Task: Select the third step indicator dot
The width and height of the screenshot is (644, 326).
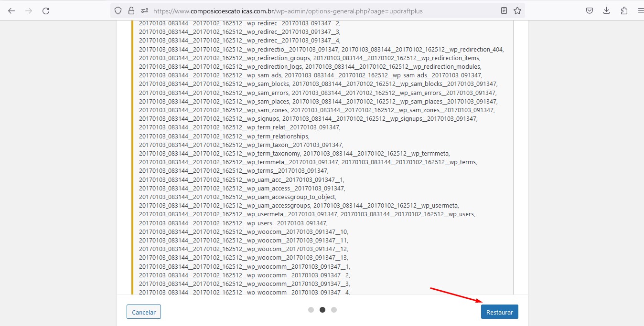Action: tap(334, 310)
